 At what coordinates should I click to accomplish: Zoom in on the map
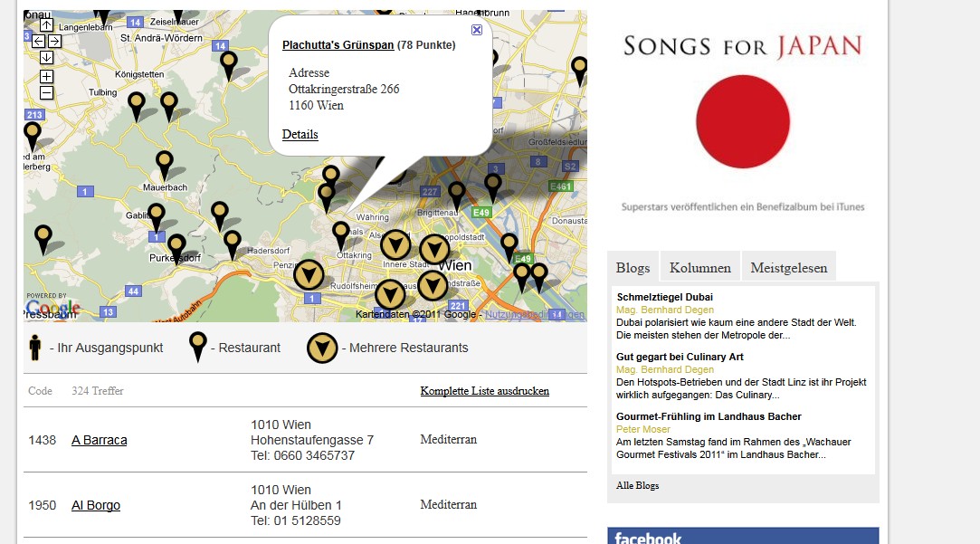coord(46,76)
